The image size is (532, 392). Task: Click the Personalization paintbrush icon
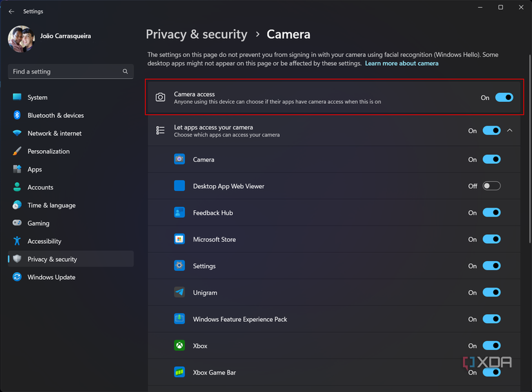[17, 152]
